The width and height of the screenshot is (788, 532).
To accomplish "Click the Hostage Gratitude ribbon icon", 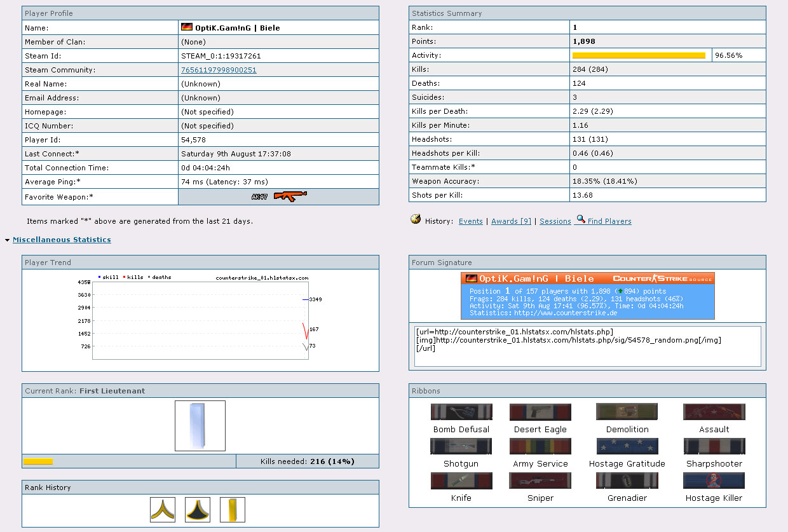I will (x=627, y=446).
